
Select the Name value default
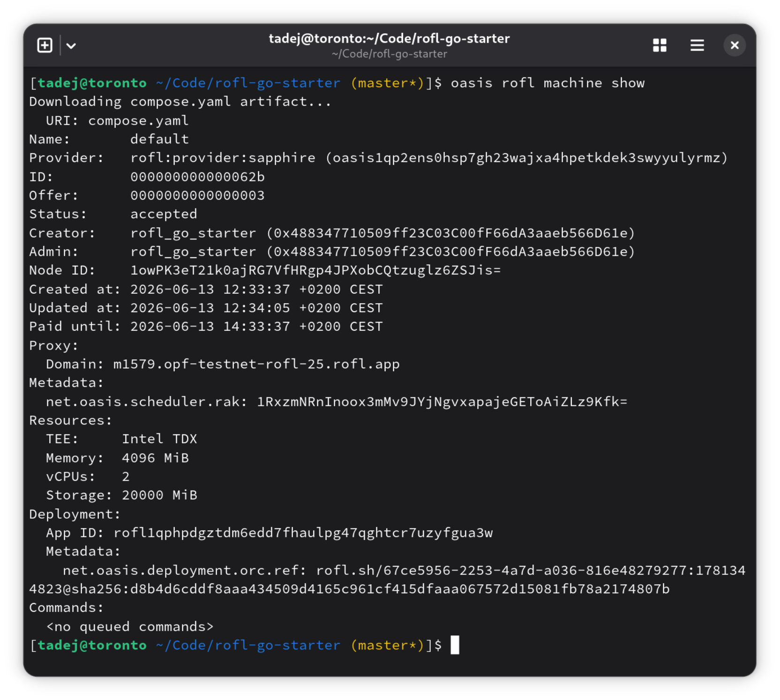(159, 139)
